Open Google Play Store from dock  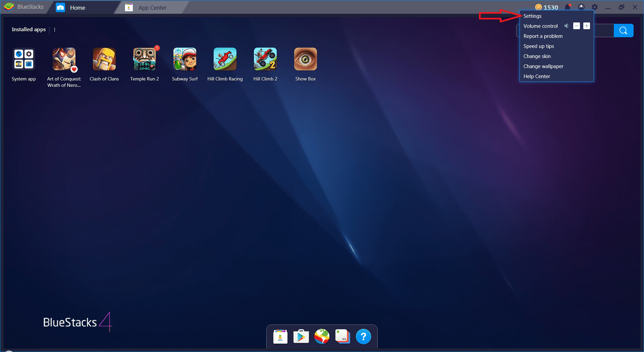(x=301, y=337)
